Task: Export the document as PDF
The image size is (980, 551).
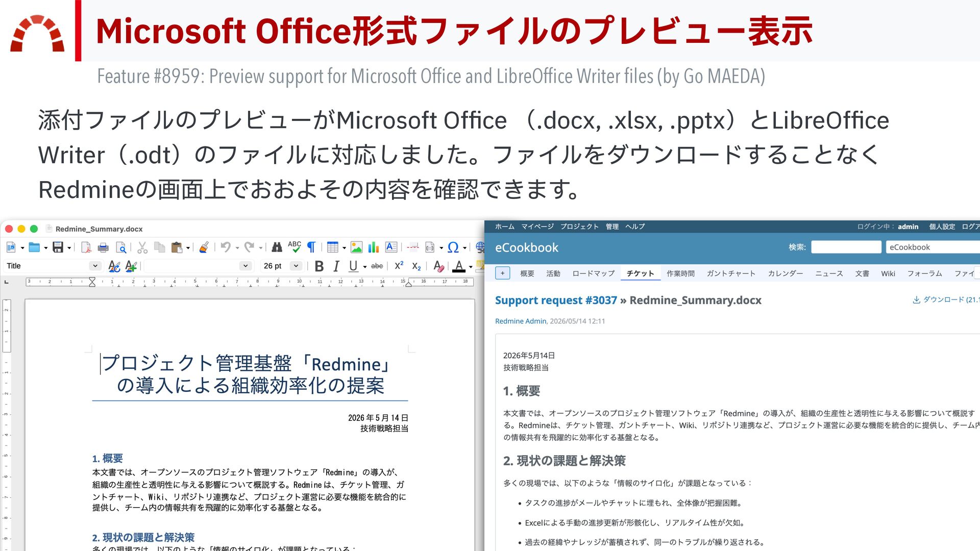Action: tap(86, 248)
